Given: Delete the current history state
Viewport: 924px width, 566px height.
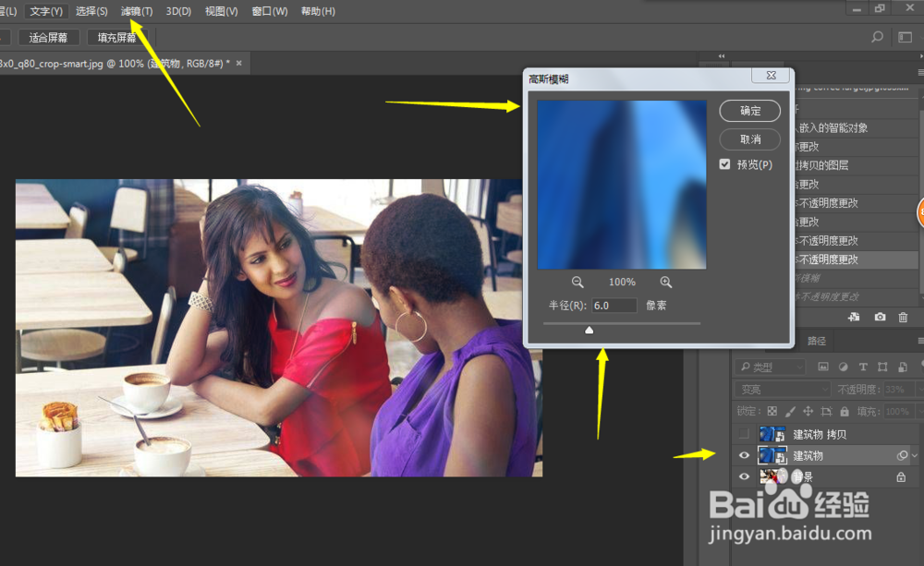Looking at the screenshot, I should (x=903, y=317).
